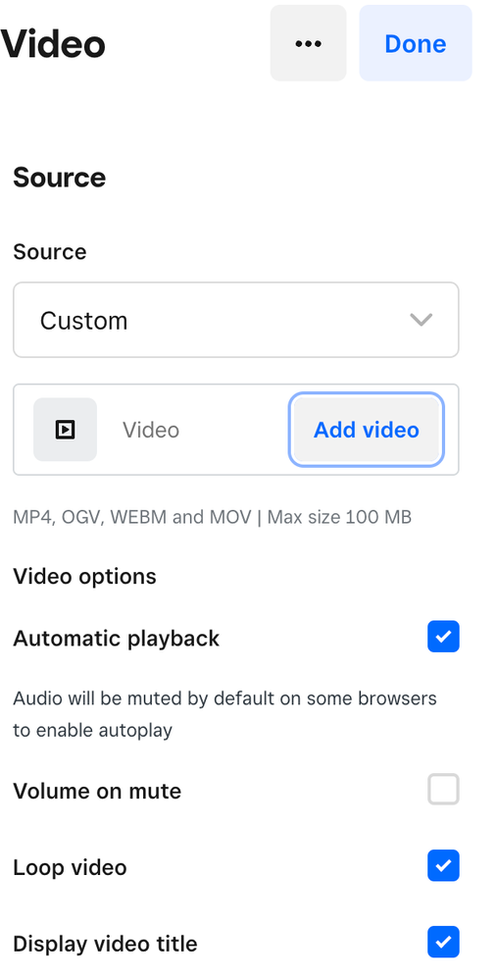This screenshot has width=496, height=980.
Task: Click the Display video title label
Action: [x=105, y=944]
